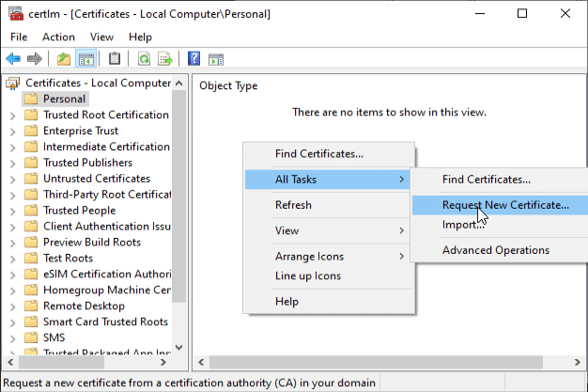The image size is (588, 392).
Task: Toggle the Show/Hide Console Tree icon
Action: pyautogui.click(x=86, y=58)
